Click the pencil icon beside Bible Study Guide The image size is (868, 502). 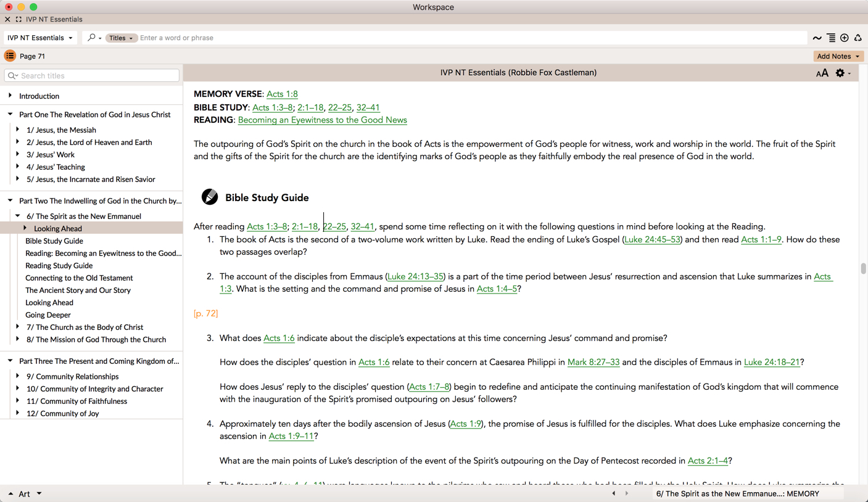coord(210,197)
